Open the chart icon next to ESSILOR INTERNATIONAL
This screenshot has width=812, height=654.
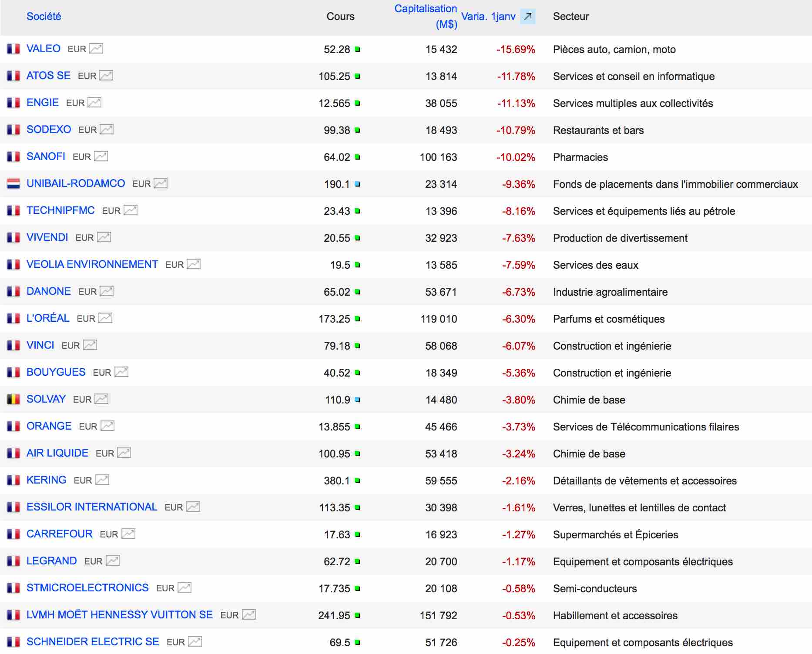[x=193, y=507]
